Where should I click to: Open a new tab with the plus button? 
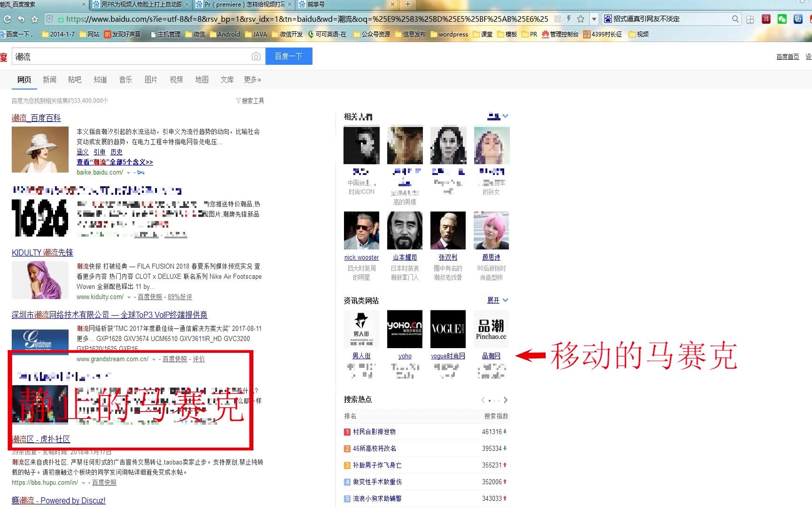point(407,4)
